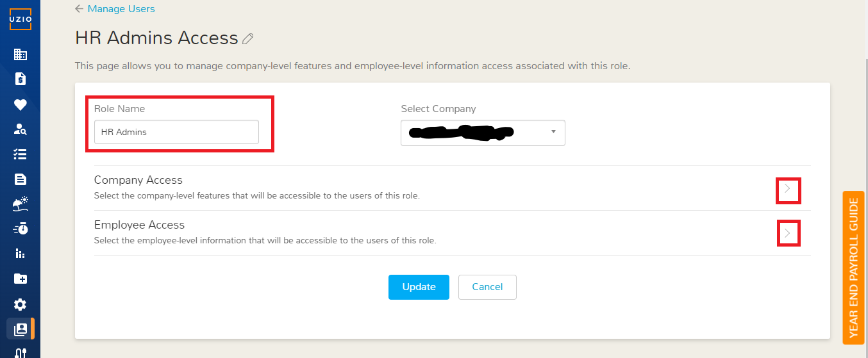Expand the Employee Access section chevron
Viewport: 868px width, 358px height.
(x=788, y=234)
